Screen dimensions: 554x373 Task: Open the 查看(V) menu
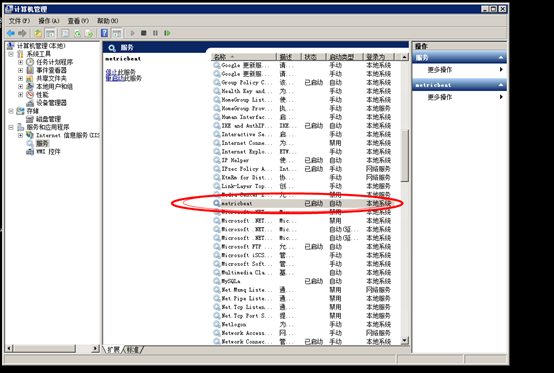pos(78,21)
